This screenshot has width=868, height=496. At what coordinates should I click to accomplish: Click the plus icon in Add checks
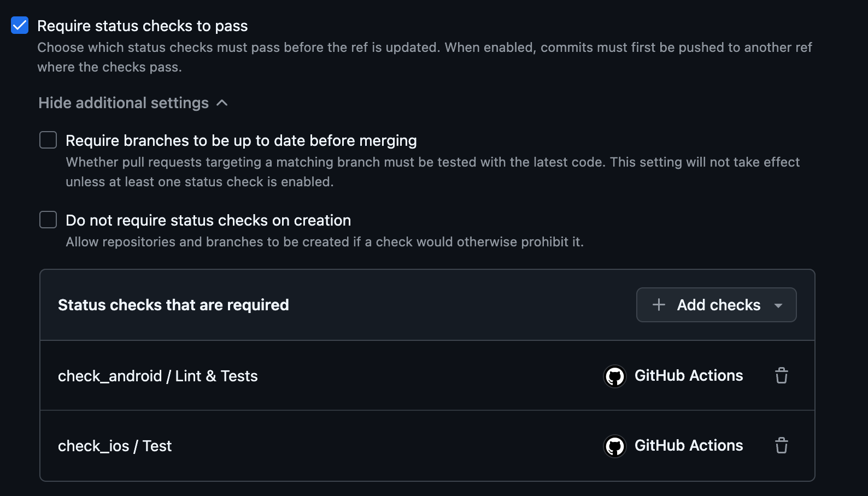(659, 305)
